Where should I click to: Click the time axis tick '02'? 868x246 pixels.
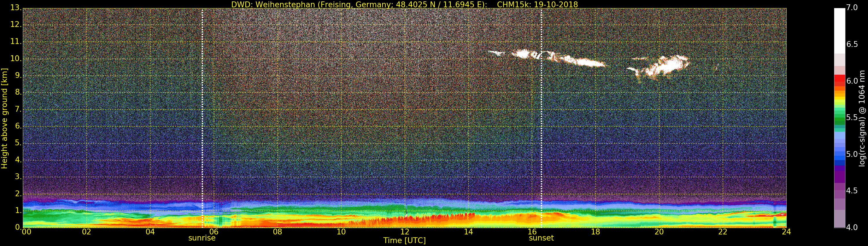coord(87,232)
